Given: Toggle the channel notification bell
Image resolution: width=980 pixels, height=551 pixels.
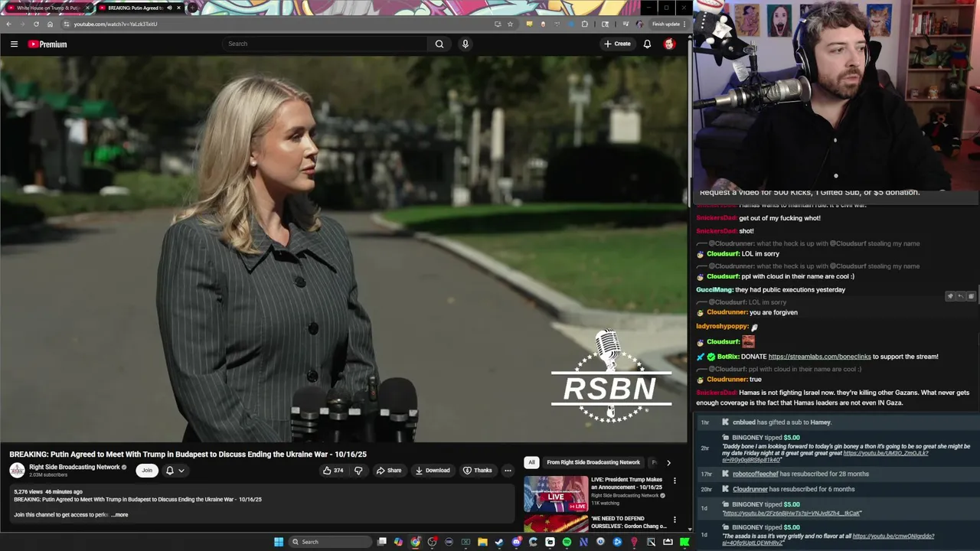Looking at the screenshot, I should [170, 471].
